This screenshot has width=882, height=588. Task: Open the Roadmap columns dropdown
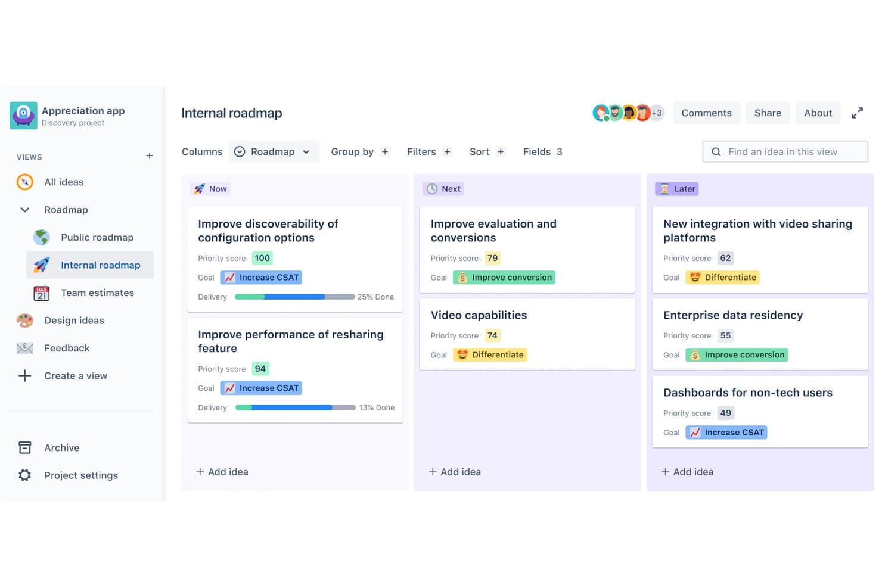click(274, 151)
